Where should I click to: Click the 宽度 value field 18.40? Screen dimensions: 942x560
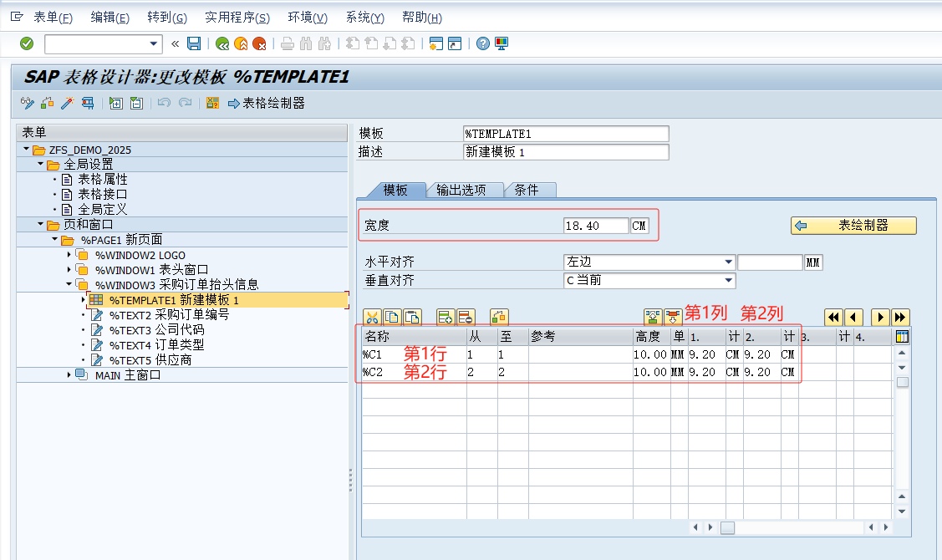pyautogui.click(x=596, y=226)
